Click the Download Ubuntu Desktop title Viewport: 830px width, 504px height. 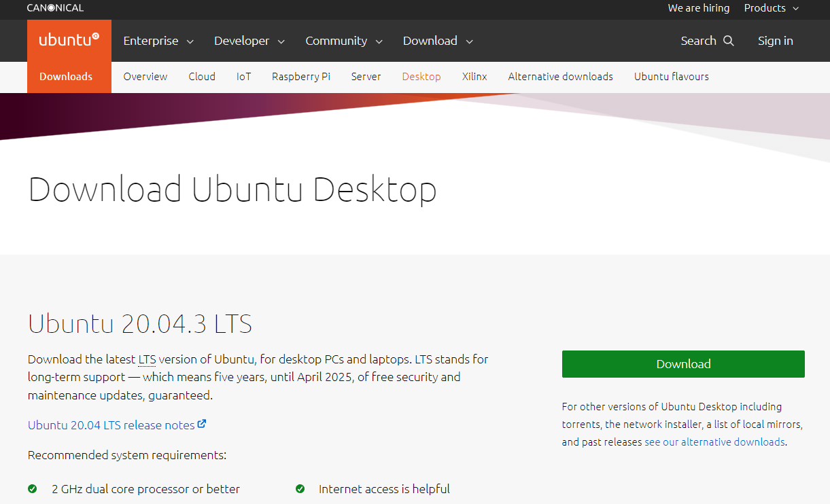(x=232, y=190)
